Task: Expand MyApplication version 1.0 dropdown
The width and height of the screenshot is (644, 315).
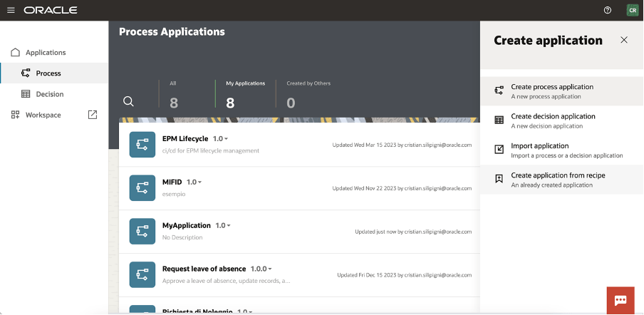Action: tap(223, 225)
